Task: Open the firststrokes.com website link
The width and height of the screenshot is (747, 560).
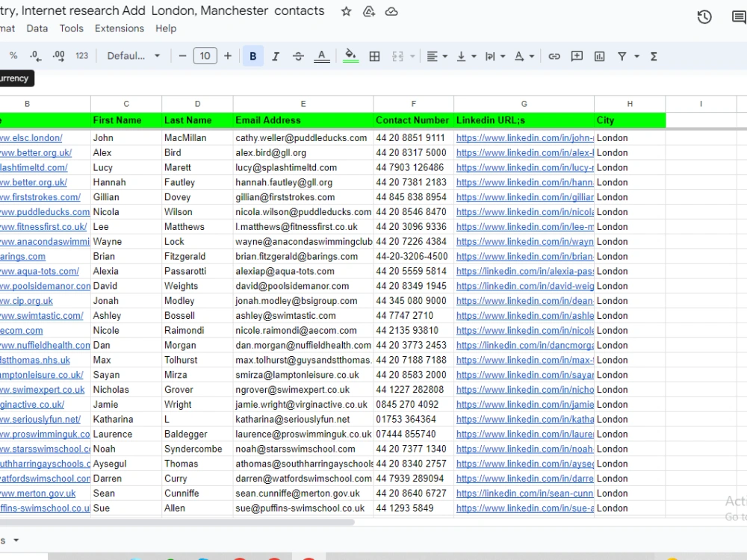Action: pos(40,197)
